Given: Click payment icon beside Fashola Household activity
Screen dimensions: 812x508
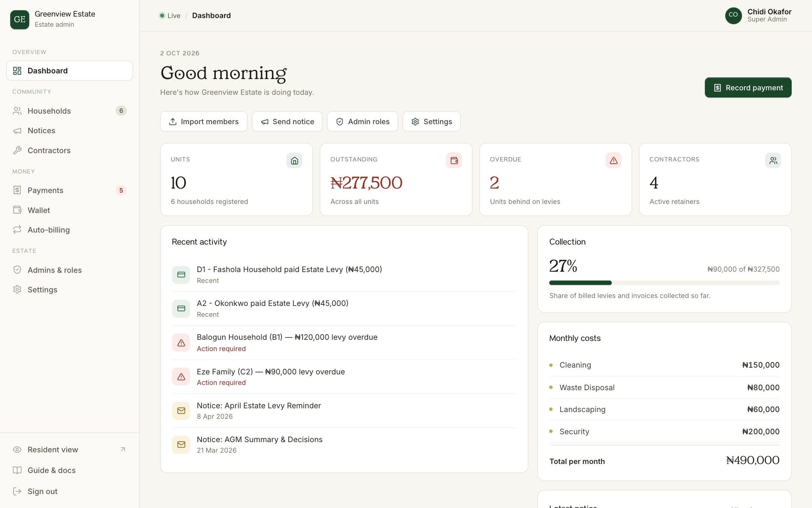Looking at the screenshot, I should 181,275.
